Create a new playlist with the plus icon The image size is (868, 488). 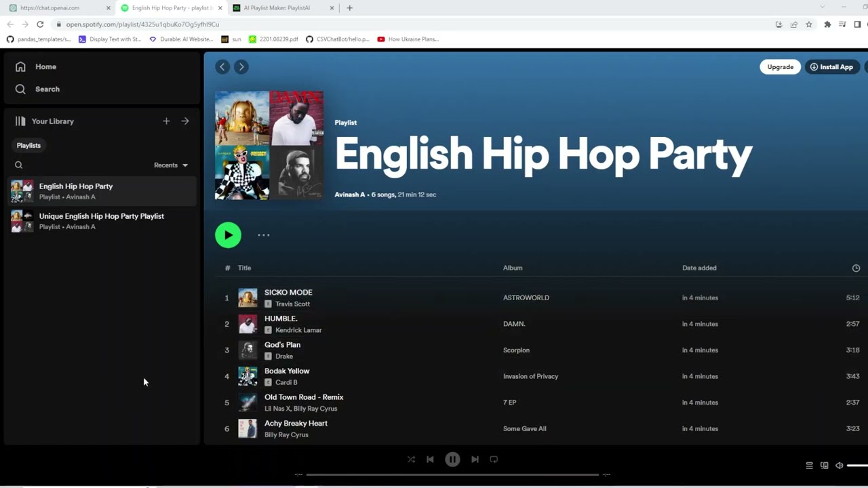point(166,121)
